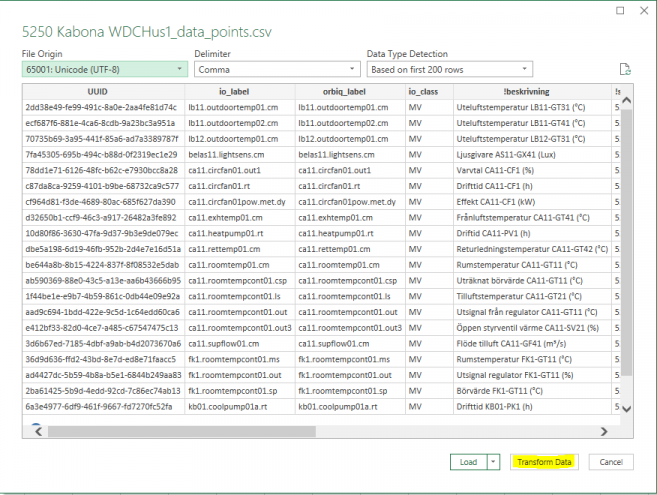The width and height of the screenshot is (657, 495).
Task: Click cell aad9c694-1bdd-422e-9c5d-1c64edd60ca6
Action: tap(103, 312)
